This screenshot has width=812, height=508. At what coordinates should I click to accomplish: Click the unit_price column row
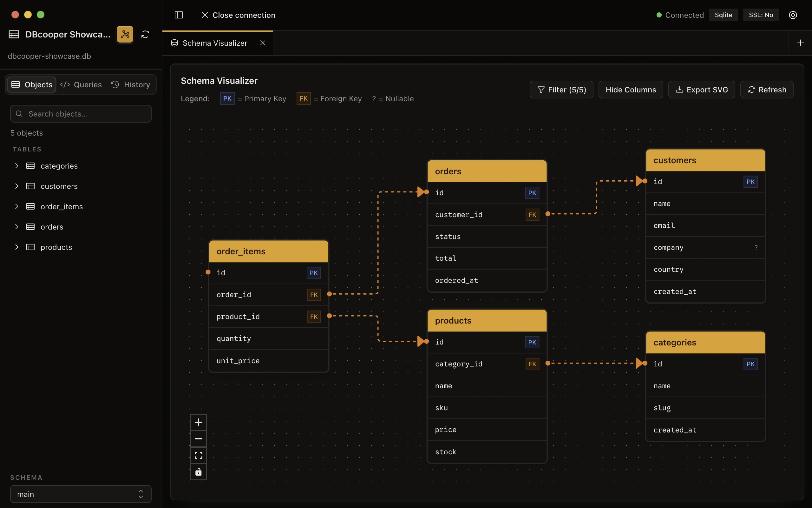click(x=269, y=360)
